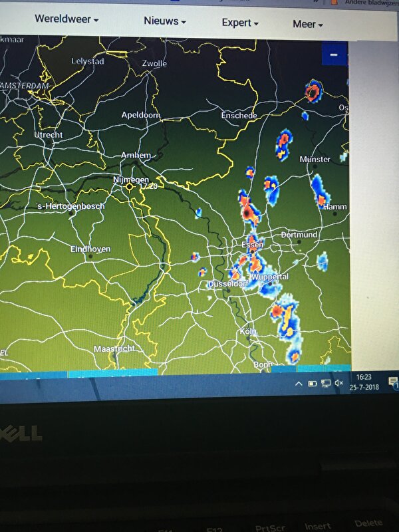The height and width of the screenshot is (532, 399).
Task: Open the taskbar clock showing 16:23
Action: click(x=364, y=377)
